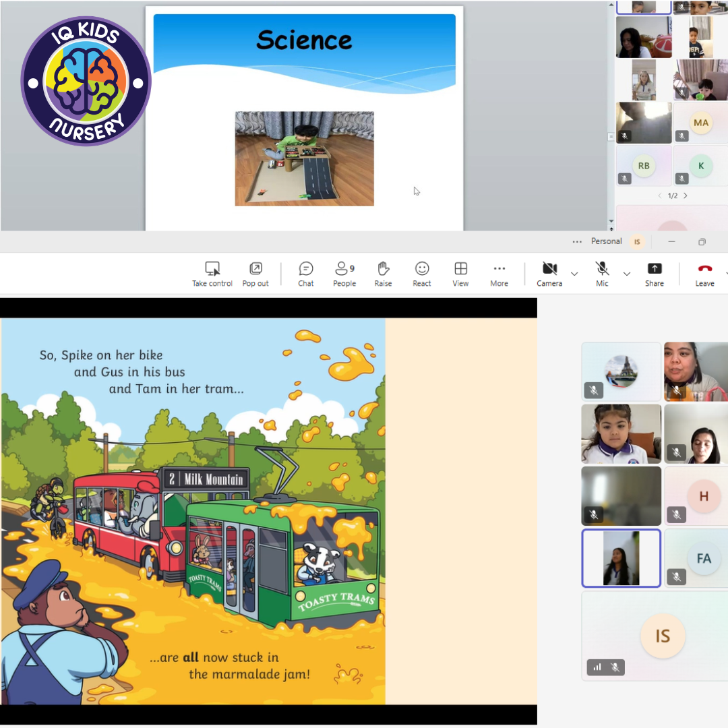Open the IS profile avatar menu
This screenshot has height=728, width=728.
coord(636,241)
